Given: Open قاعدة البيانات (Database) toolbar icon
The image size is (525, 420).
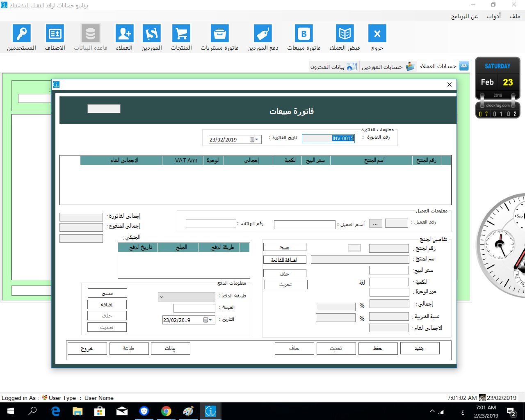Looking at the screenshot, I should pyautogui.click(x=91, y=37).
